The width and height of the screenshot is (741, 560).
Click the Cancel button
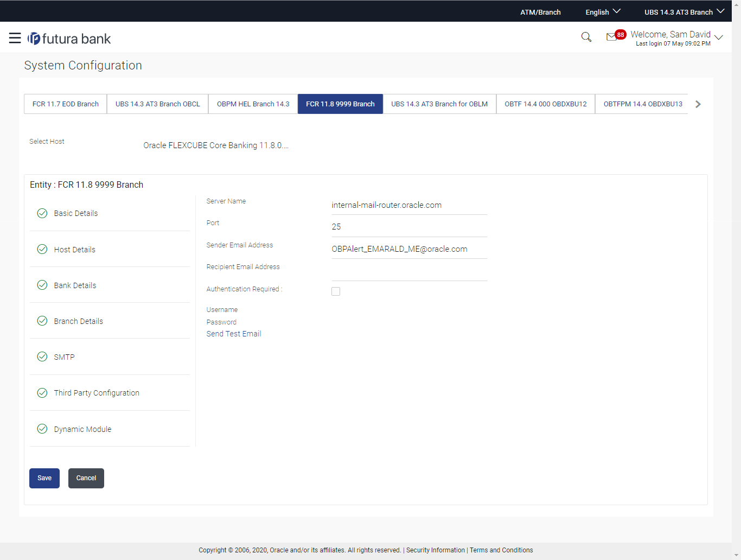click(86, 478)
